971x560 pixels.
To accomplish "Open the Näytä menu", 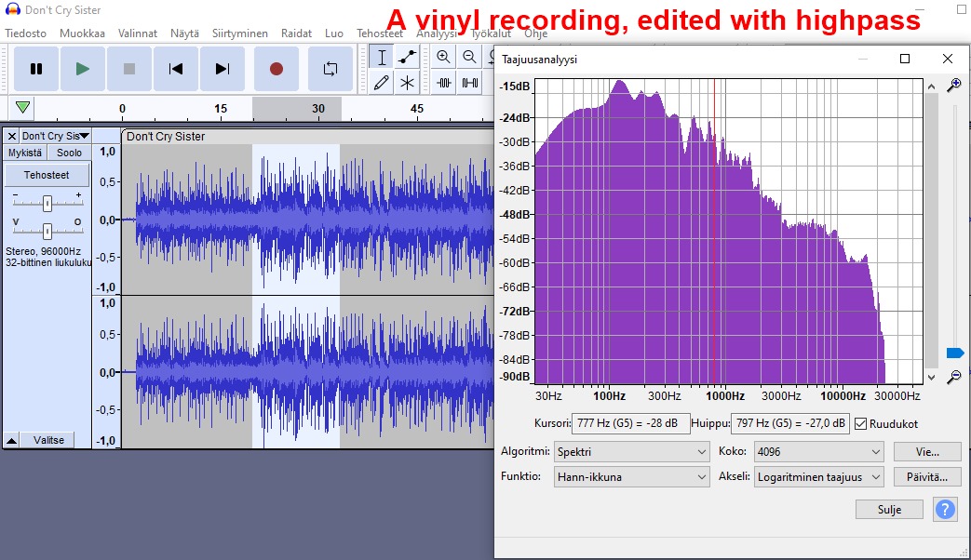I will point(184,33).
